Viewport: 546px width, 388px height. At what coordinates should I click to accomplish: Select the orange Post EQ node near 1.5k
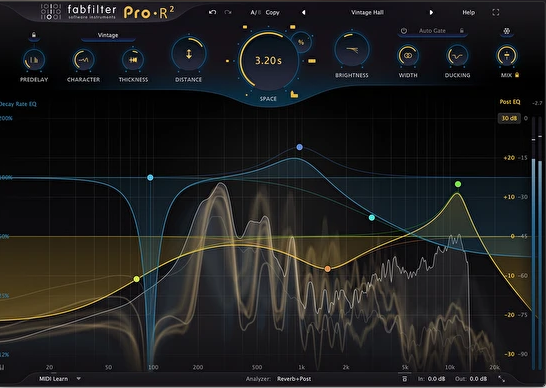[328, 269]
